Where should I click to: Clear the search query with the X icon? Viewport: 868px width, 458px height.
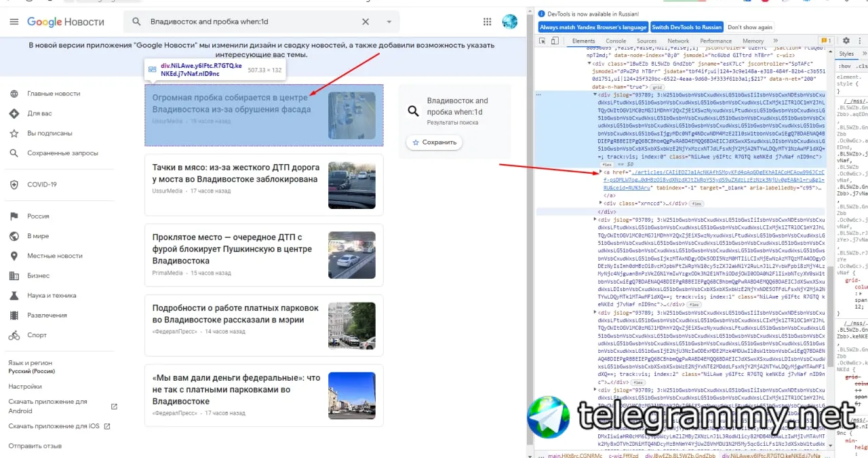point(366,22)
